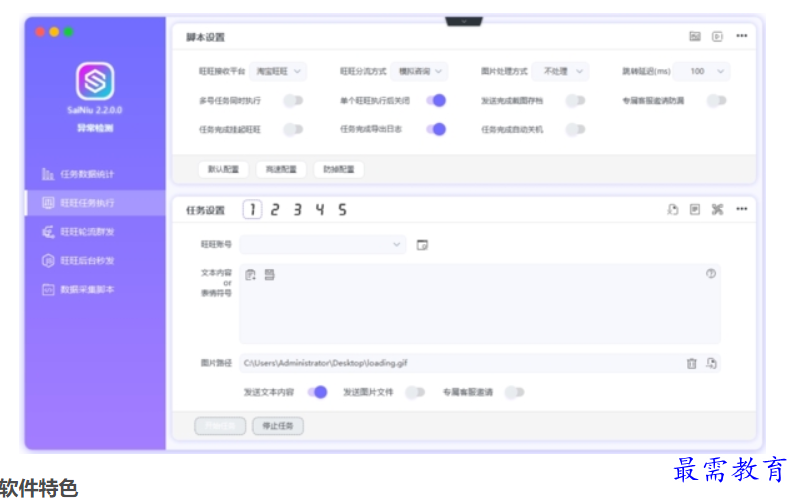Open 旺旺轮流群发 in the sidebar
Image resolution: width=795 pixels, height=501 pixels.
coord(95,232)
